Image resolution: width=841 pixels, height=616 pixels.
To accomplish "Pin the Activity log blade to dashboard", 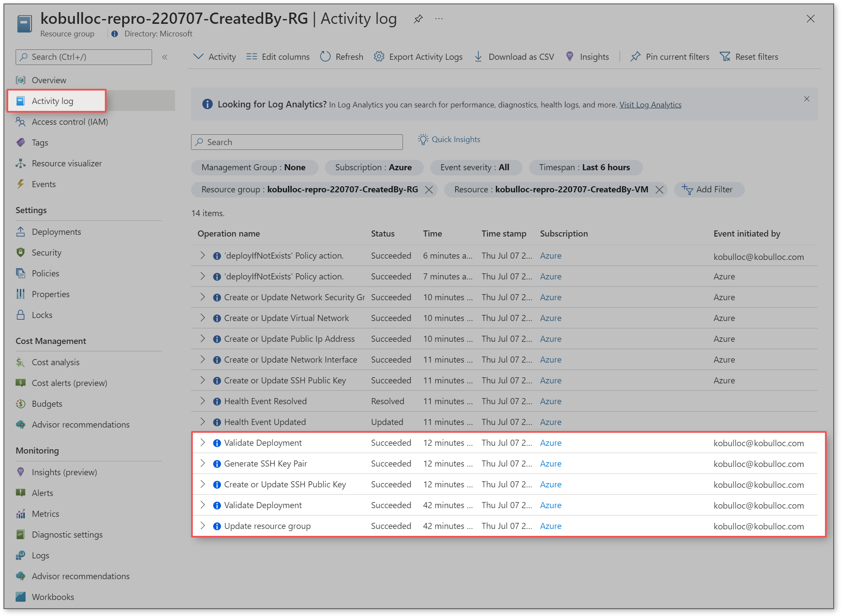I will pyautogui.click(x=418, y=19).
